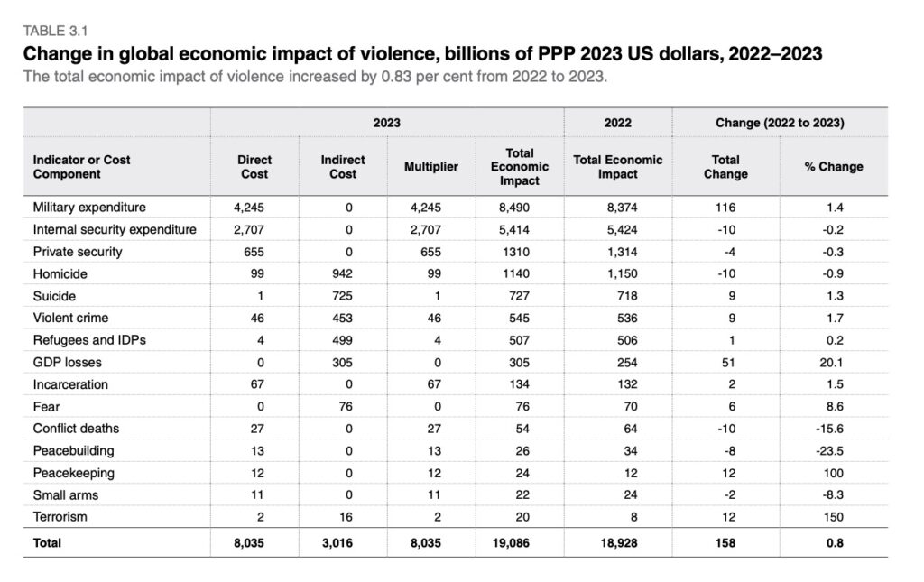Image resolution: width=924 pixels, height=582 pixels.
Task: Click the "Direct Cost" column header
Action: (x=254, y=166)
